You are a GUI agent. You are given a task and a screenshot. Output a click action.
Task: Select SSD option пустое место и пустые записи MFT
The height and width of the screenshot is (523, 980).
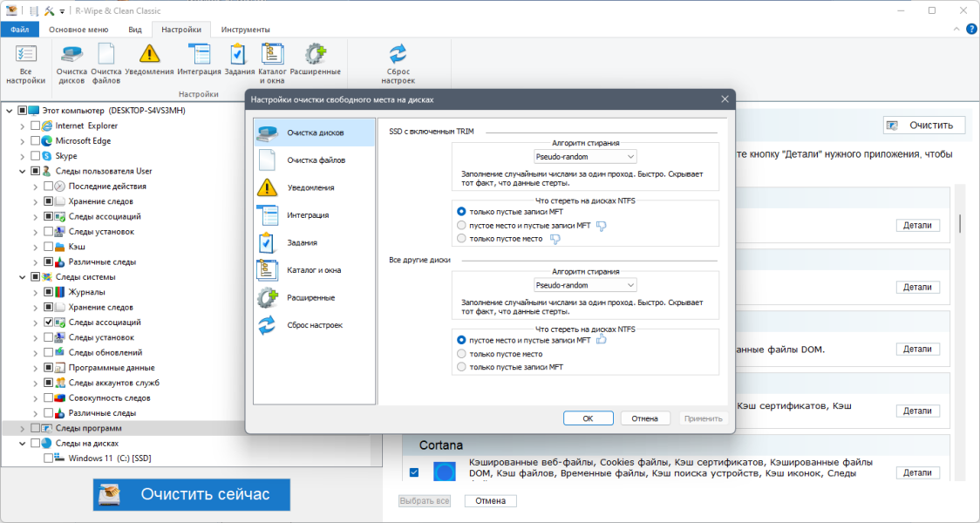pos(461,225)
